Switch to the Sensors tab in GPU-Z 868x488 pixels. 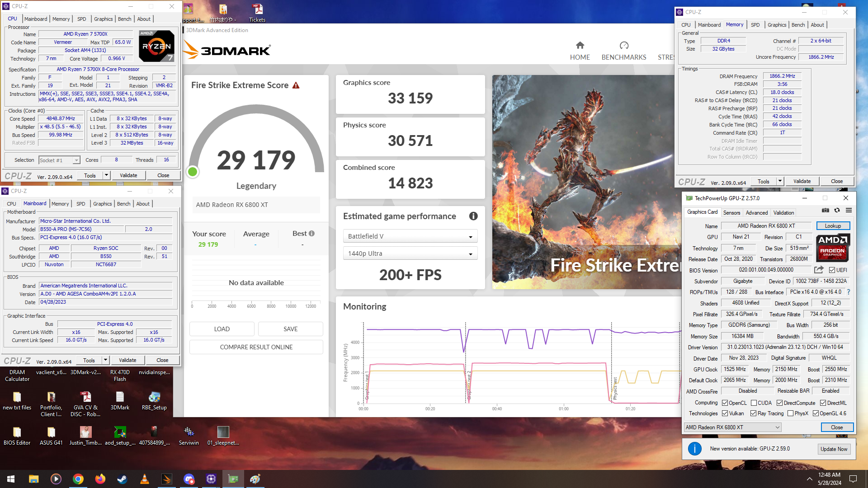(x=731, y=213)
